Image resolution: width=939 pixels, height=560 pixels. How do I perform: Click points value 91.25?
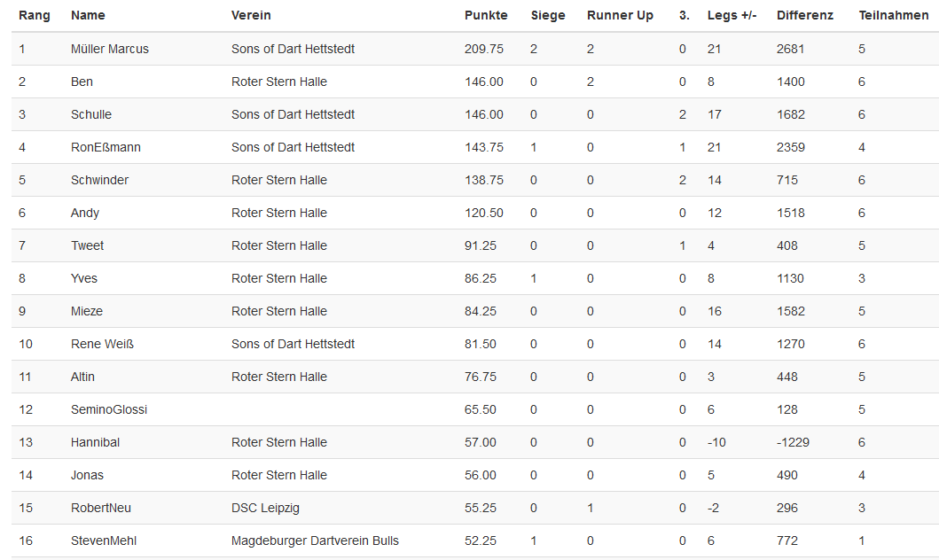(x=481, y=246)
